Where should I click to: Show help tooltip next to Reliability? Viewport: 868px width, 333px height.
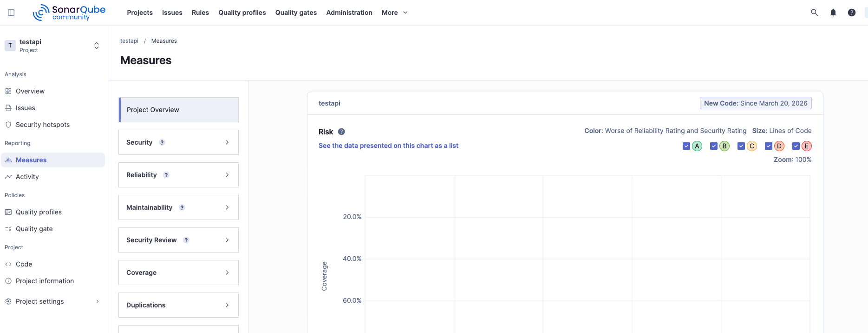click(x=166, y=175)
